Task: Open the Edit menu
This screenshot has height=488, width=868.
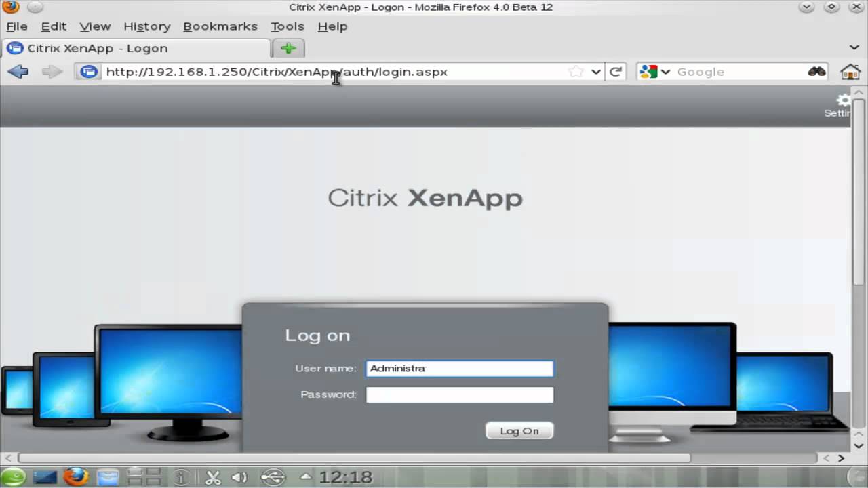Action: [54, 26]
